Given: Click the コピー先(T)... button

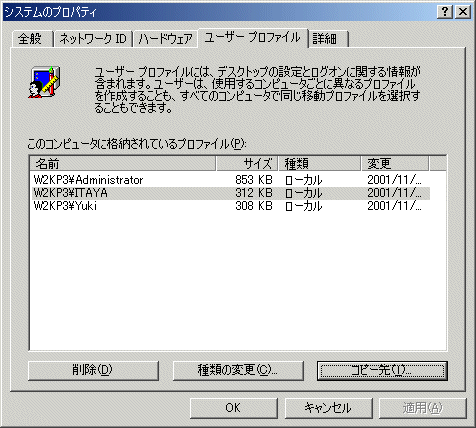Looking at the screenshot, I should coord(382,371).
